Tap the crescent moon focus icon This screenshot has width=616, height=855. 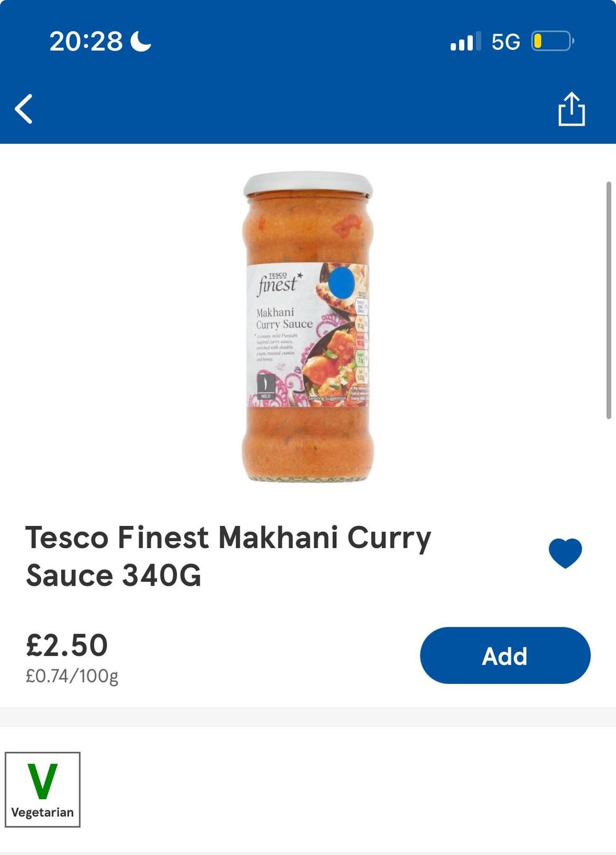(x=141, y=41)
